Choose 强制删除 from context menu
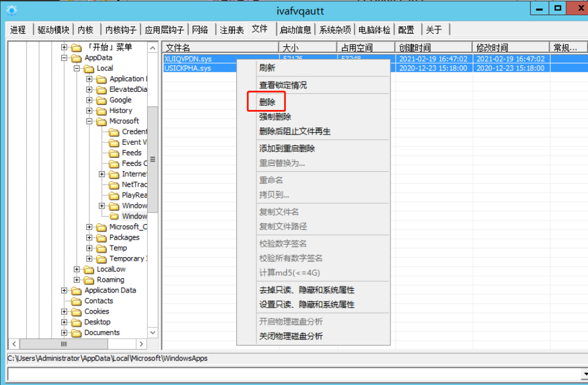588x385 pixels. click(275, 117)
